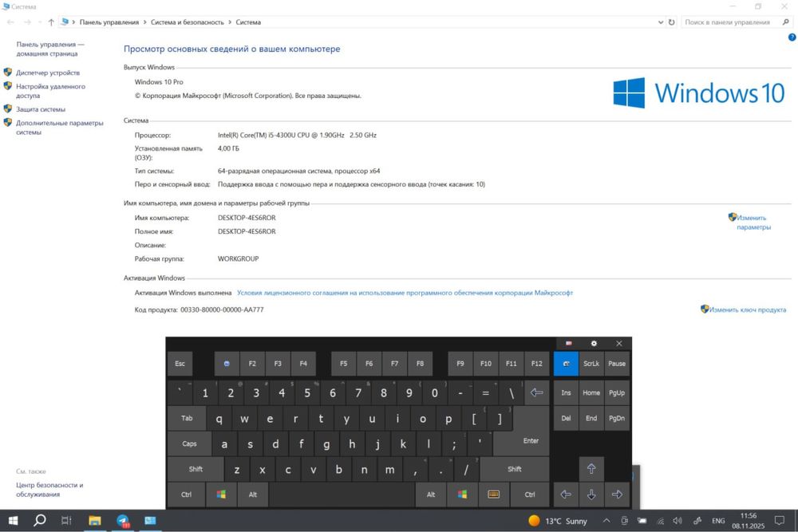Screen dimensions: 798x532
Task: Open Защита системы link
Action: coord(40,109)
